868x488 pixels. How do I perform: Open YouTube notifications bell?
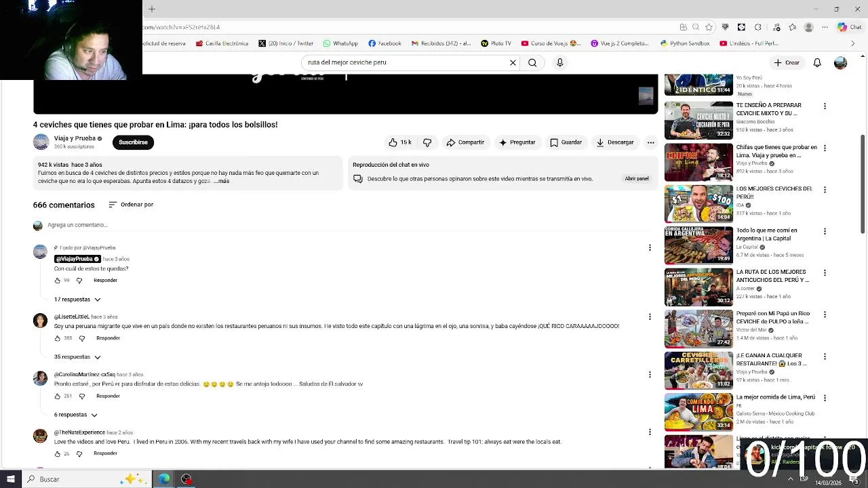tap(817, 62)
